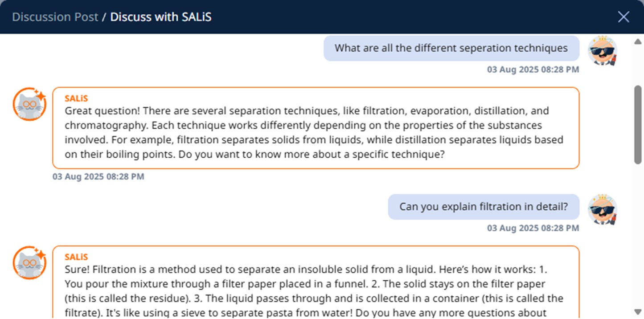Click the SALiS name label in filtration reply
The width and height of the screenshot is (644, 319).
pyautogui.click(x=76, y=257)
